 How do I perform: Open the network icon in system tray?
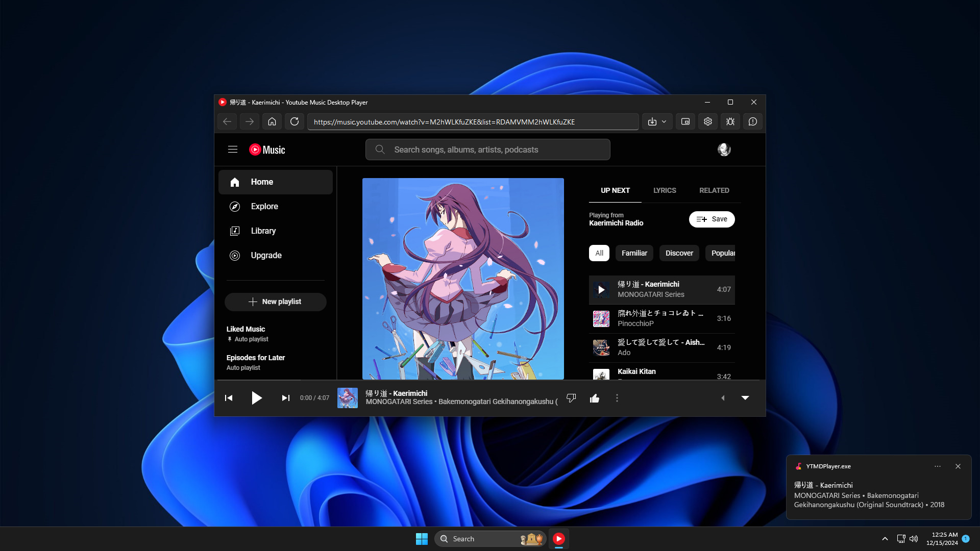pyautogui.click(x=901, y=539)
